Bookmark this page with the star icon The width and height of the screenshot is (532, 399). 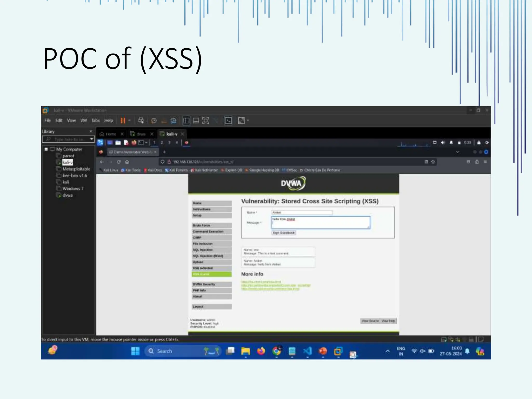(x=433, y=162)
